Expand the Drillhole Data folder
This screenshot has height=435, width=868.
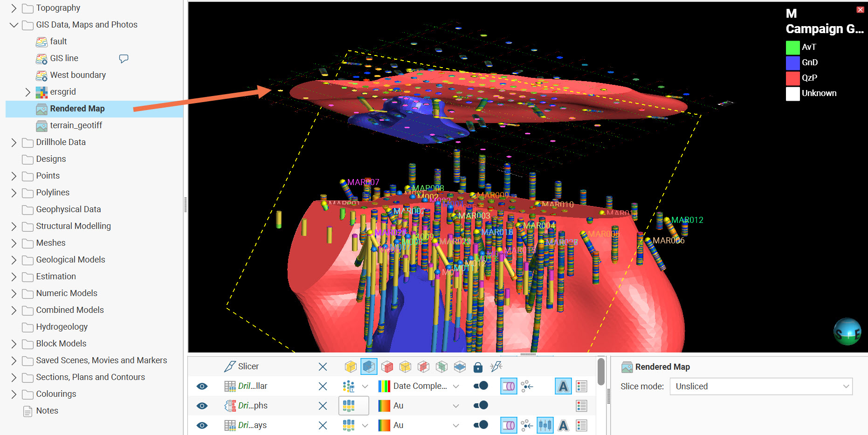(14, 142)
